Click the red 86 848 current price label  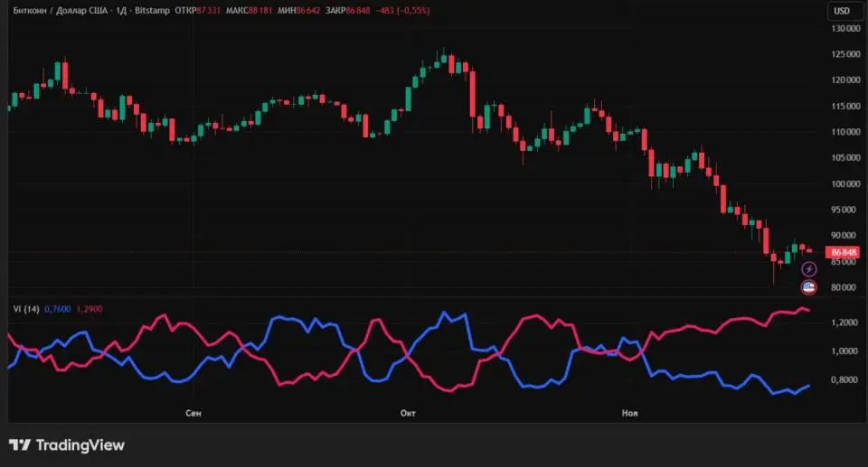[843, 251]
